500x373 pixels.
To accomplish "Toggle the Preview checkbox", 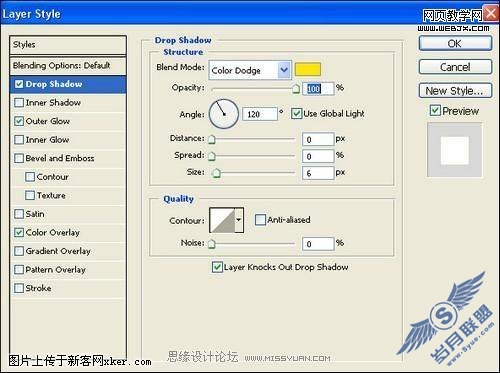I will pos(435,110).
